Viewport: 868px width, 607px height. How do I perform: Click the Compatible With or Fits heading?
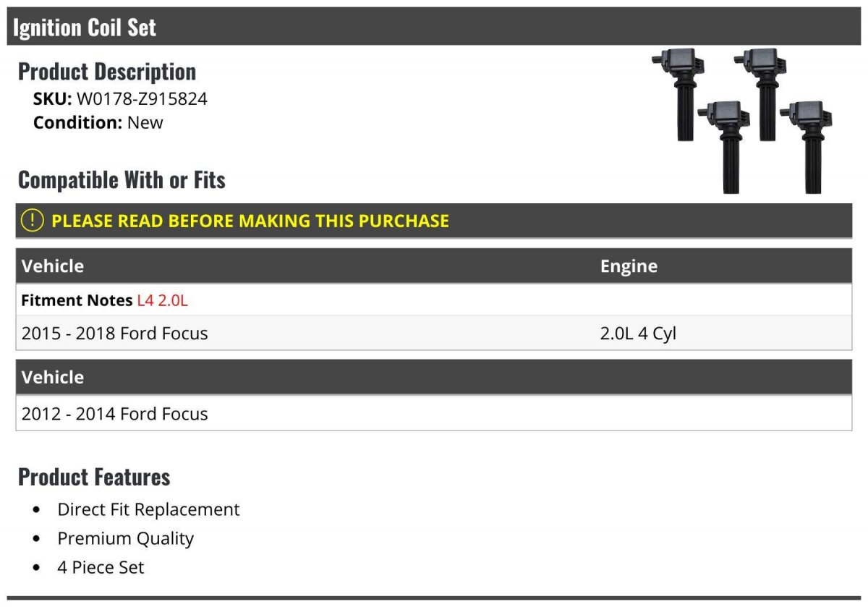(x=122, y=179)
